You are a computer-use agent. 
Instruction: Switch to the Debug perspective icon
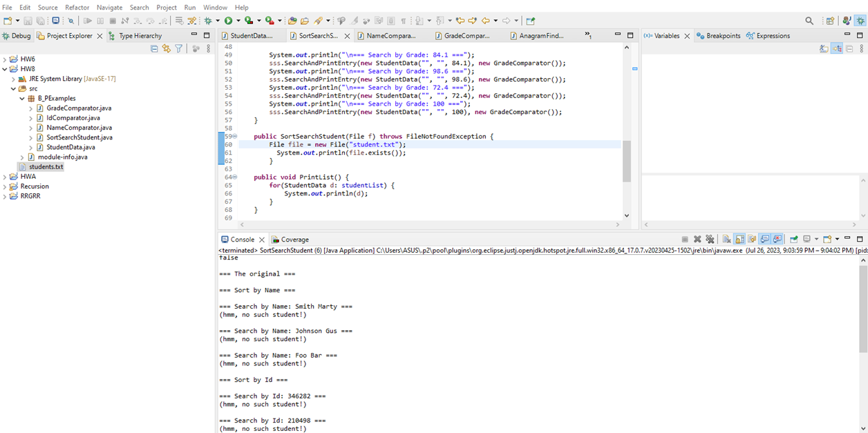pyautogui.click(x=860, y=21)
